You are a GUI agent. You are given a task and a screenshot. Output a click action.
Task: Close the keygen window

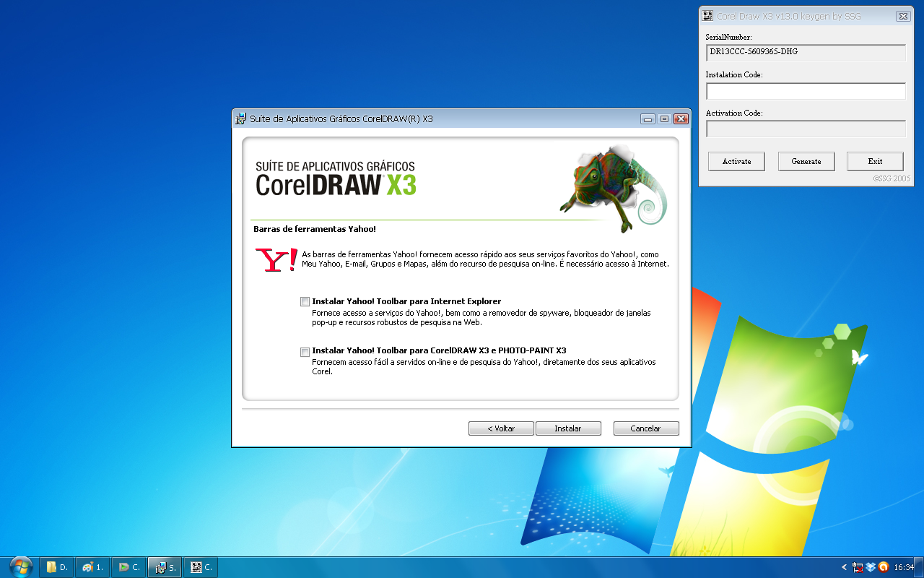pyautogui.click(x=902, y=16)
